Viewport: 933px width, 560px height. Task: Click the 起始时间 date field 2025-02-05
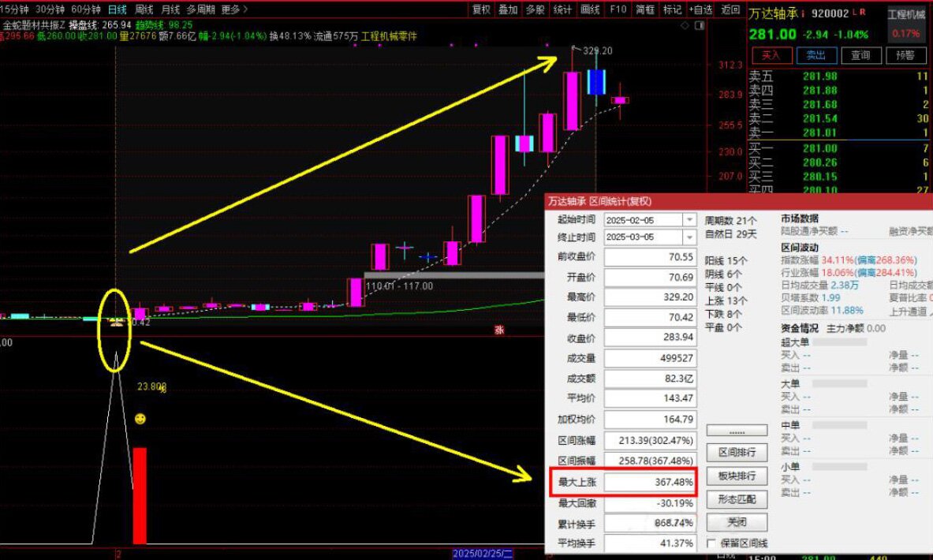click(x=644, y=219)
